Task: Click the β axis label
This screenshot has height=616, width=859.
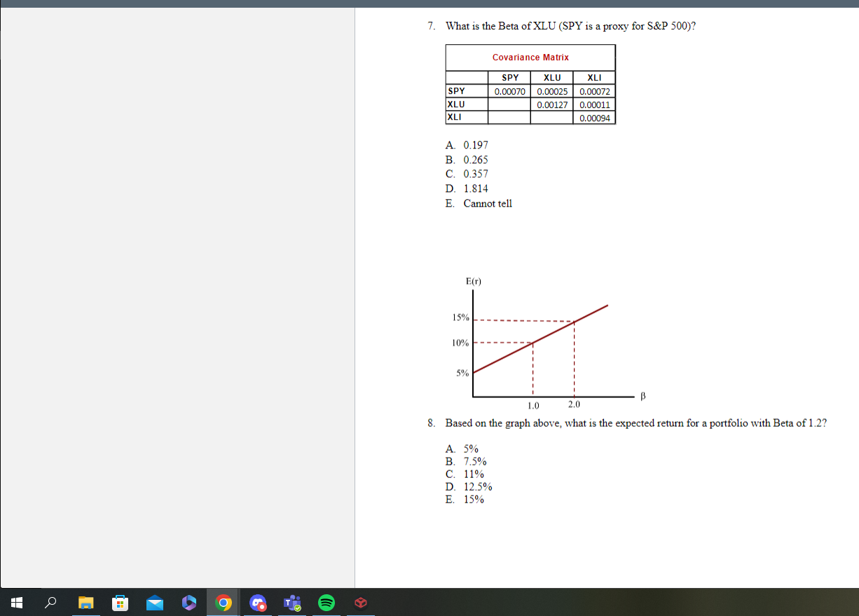Action: pyautogui.click(x=642, y=397)
